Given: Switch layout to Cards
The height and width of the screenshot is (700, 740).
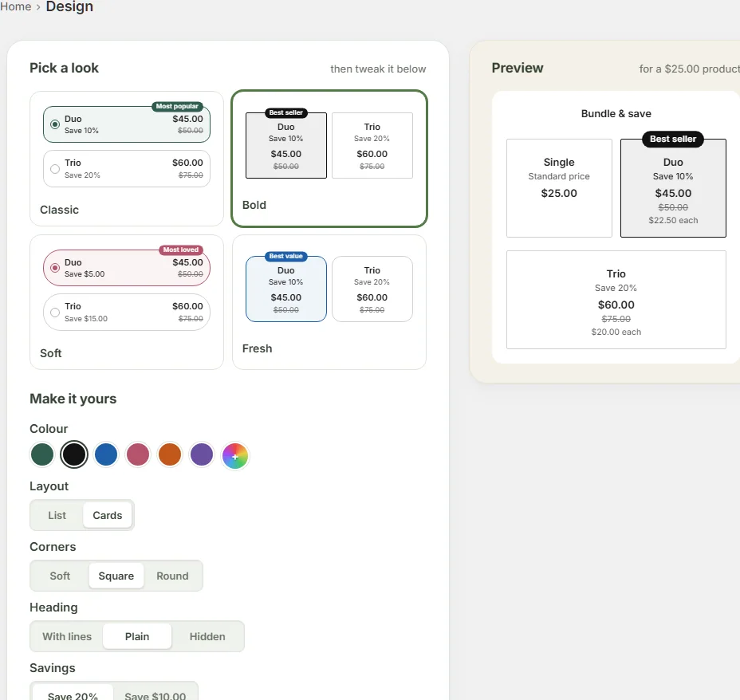Looking at the screenshot, I should click(108, 515).
